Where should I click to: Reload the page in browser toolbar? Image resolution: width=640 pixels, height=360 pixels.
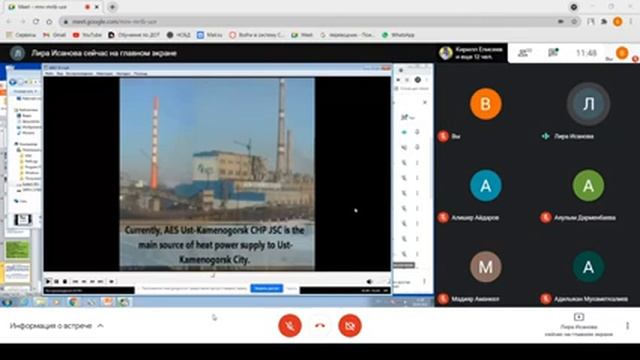(36, 21)
